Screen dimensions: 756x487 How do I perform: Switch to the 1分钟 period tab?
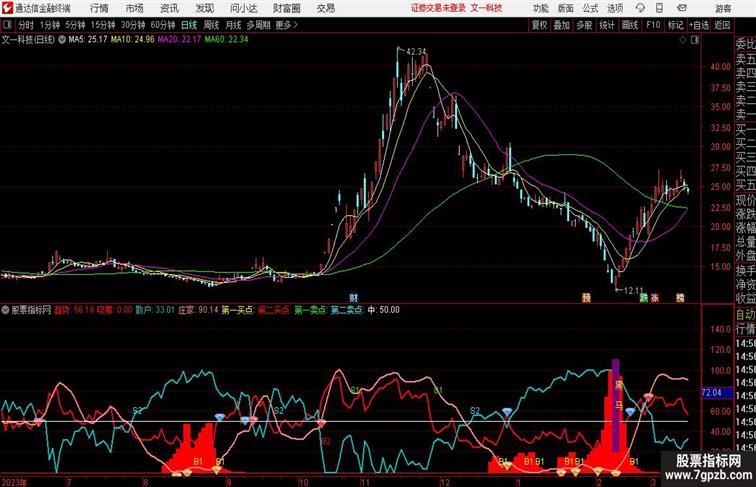point(50,25)
